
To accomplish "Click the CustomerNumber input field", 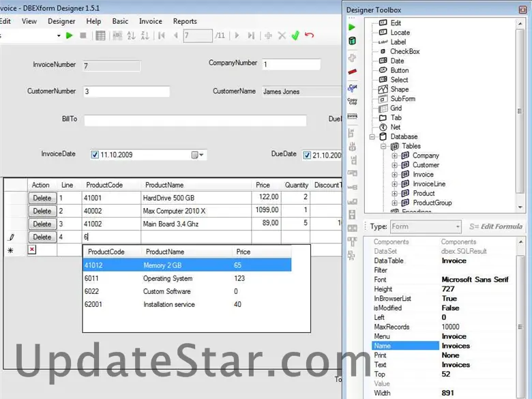I will coord(127,91).
